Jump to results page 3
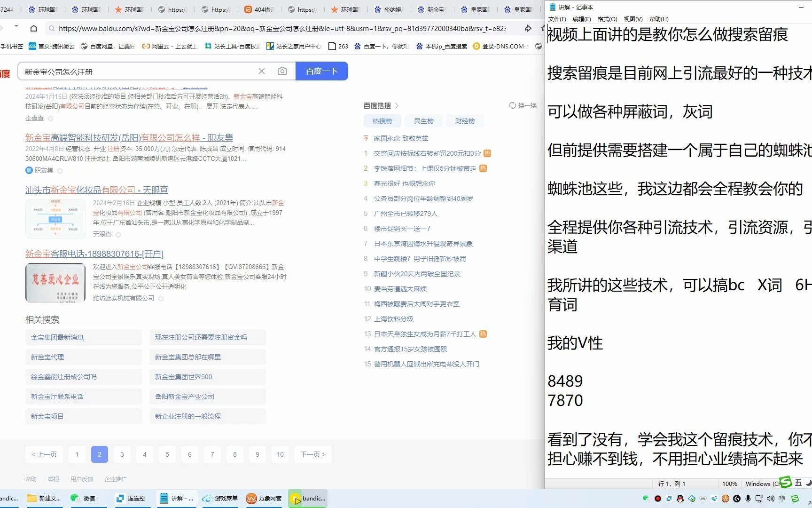The image size is (812, 508). point(122,454)
